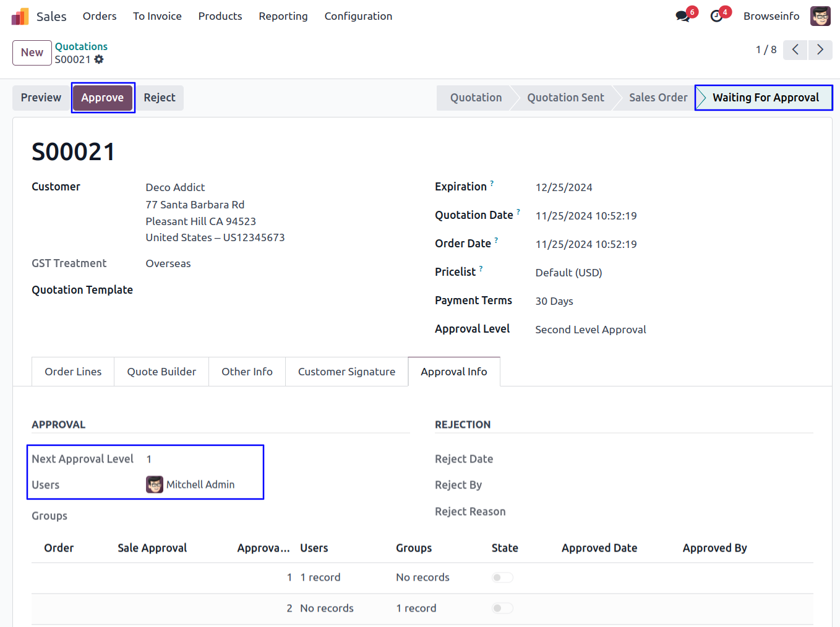
Task: Open the Configuration menu
Action: point(358,16)
